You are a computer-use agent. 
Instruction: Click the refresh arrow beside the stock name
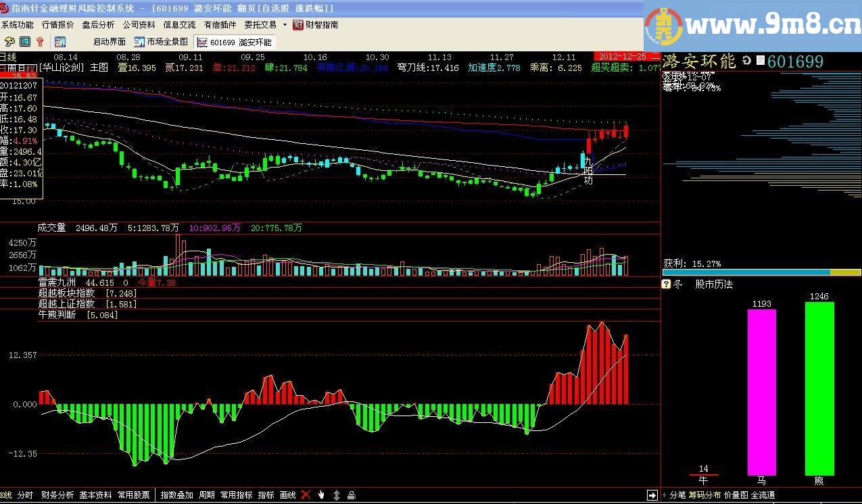click(746, 61)
